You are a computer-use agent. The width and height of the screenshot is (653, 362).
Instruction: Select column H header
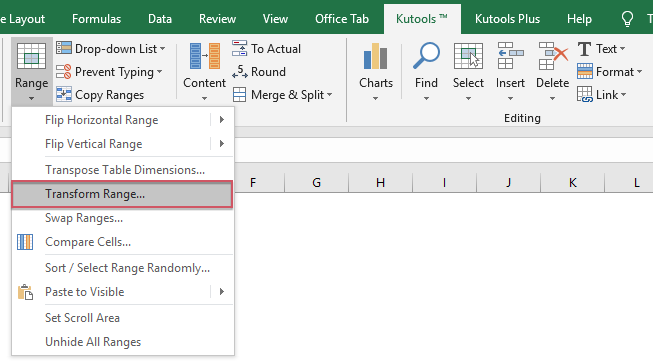point(380,182)
